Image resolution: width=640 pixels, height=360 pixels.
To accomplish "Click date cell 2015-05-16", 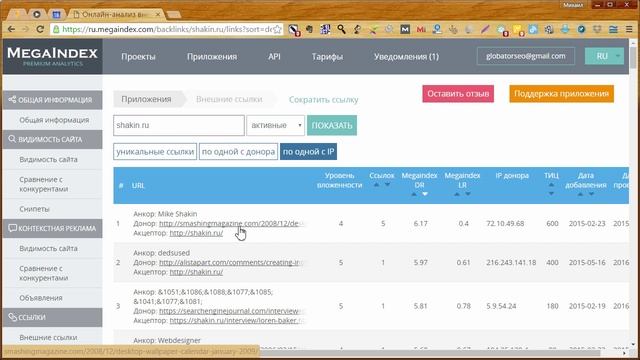I will coord(587,262).
